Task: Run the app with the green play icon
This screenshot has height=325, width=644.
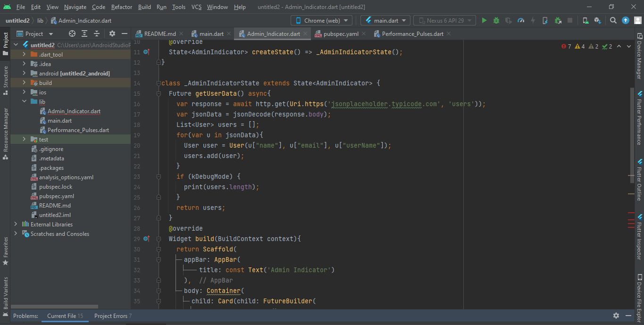Action: pos(484,20)
